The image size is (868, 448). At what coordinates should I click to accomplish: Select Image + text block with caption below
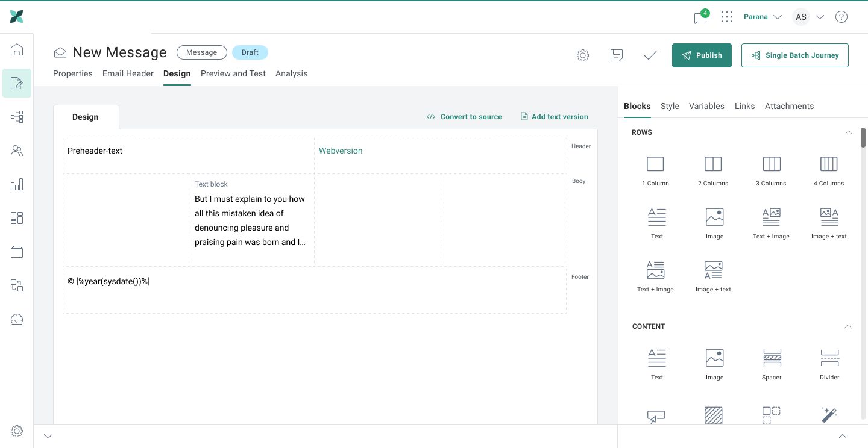tap(713, 277)
